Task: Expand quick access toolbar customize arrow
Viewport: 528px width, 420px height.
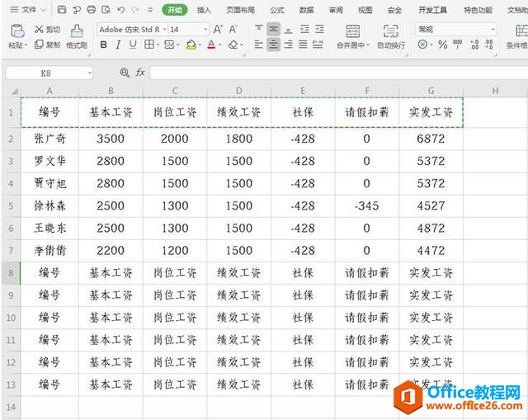Action: (x=150, y=10)
